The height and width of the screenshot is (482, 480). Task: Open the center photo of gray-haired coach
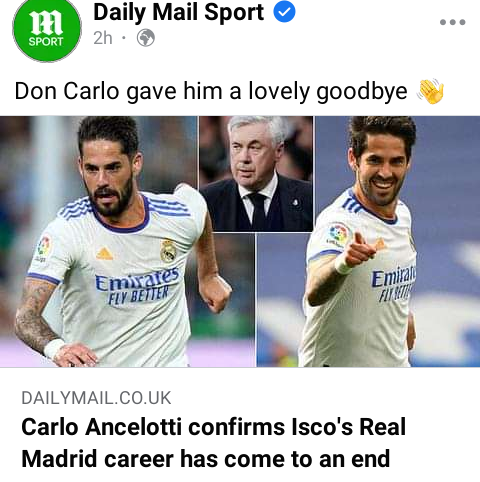pos(256,173)
